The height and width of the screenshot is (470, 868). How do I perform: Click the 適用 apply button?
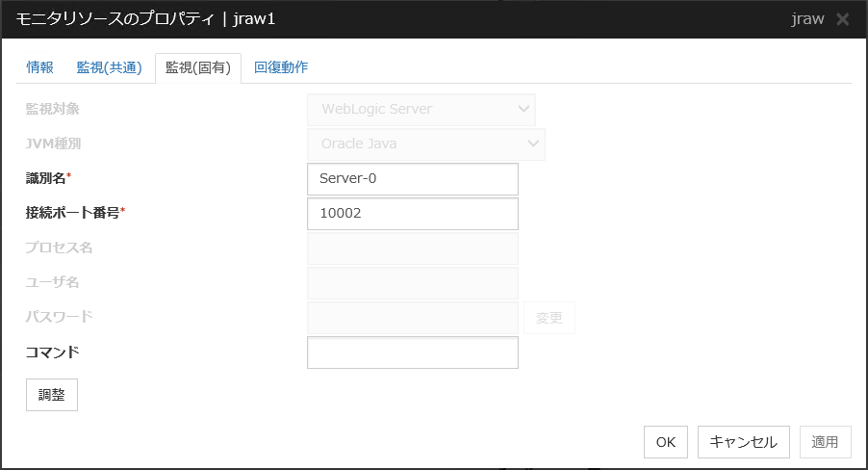pyautogui.click(x=825, y=442)
